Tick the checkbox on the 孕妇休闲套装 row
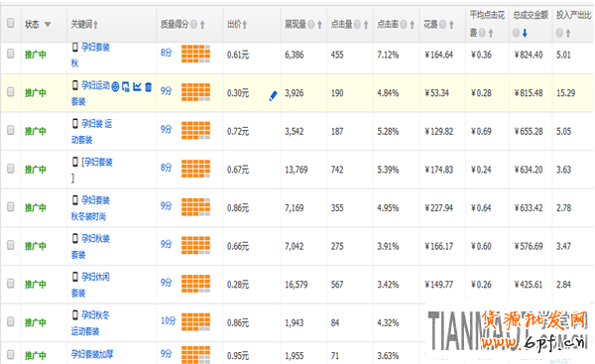The image size is (595, 364). pos(11,283)
